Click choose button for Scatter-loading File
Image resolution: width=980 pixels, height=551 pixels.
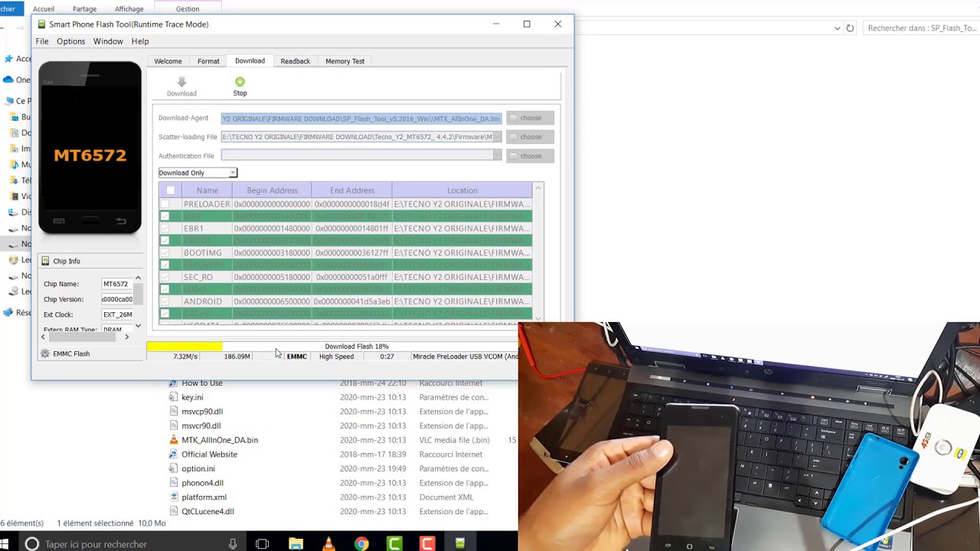pyautogui.click(x=531, y=137)
